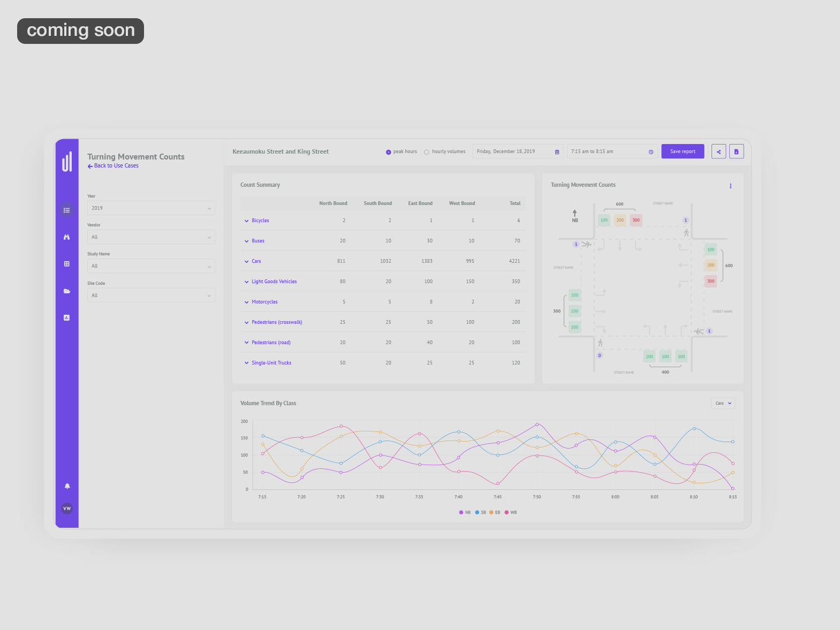
Task: Open the binoculars sidebar icon
Action: pyautogui.click(x=67, y=237)
